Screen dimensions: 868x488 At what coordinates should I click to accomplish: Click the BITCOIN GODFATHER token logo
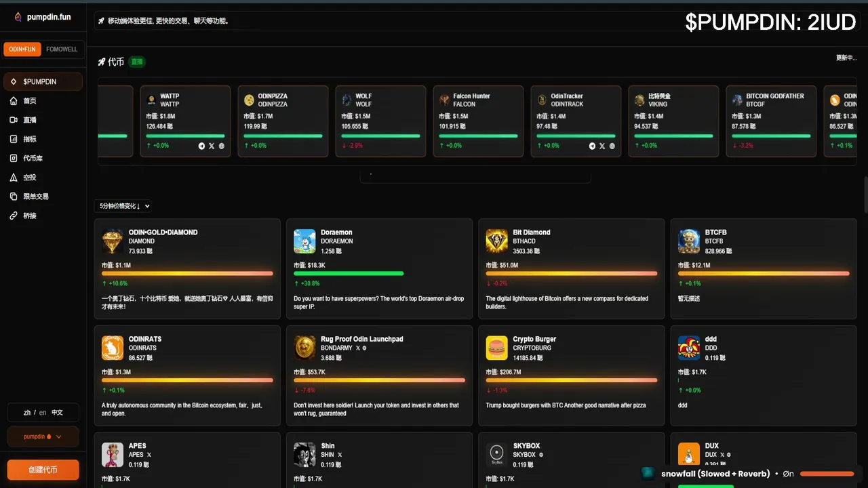tap(737, 100)
